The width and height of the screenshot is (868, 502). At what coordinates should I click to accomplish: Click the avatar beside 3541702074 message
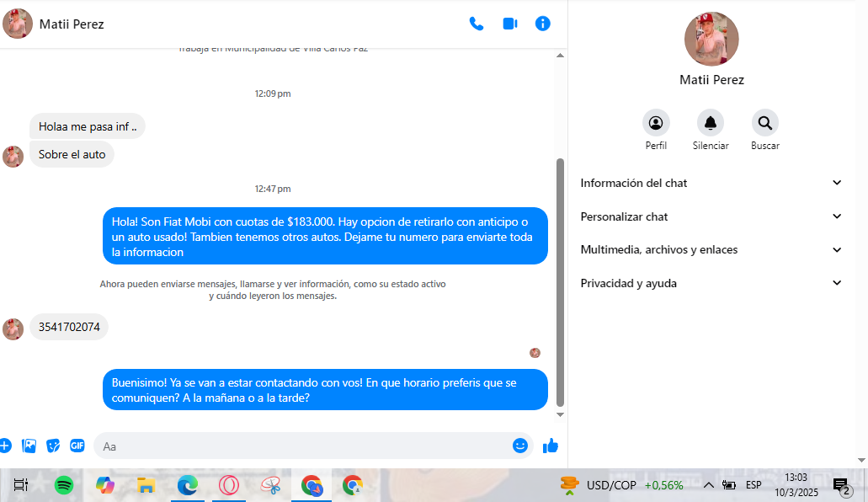13,329
